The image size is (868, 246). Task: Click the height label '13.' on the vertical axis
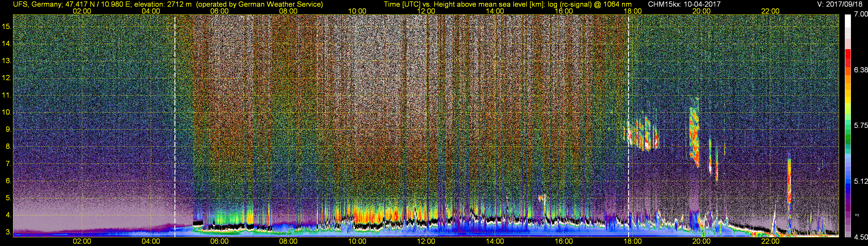[7, 61]
